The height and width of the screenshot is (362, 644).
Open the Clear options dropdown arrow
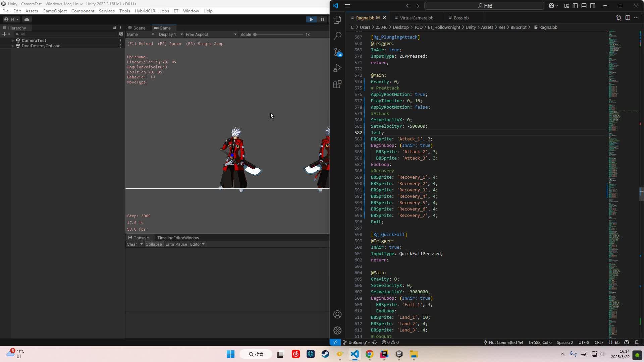click(x=141, y=244)
